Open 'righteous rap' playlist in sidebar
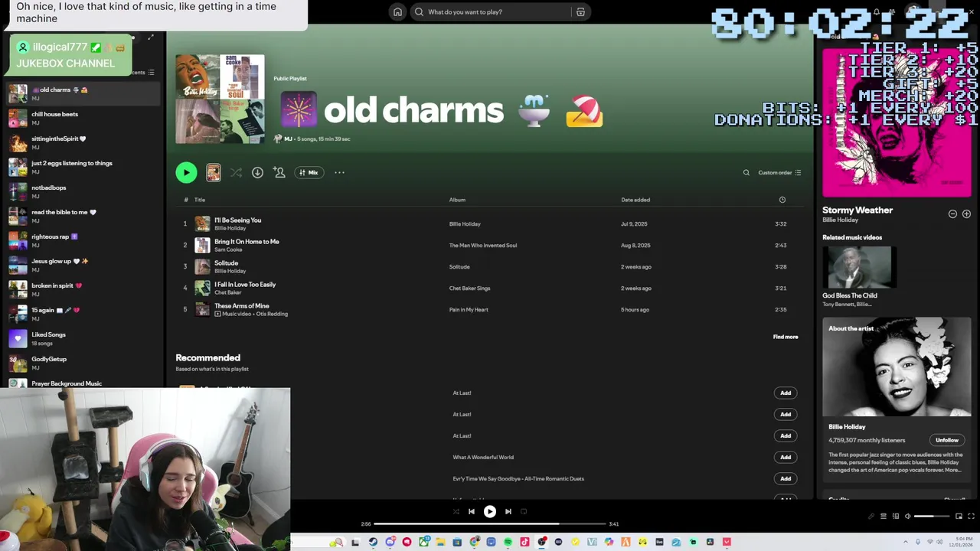980x551 pixels. point(83,240)
